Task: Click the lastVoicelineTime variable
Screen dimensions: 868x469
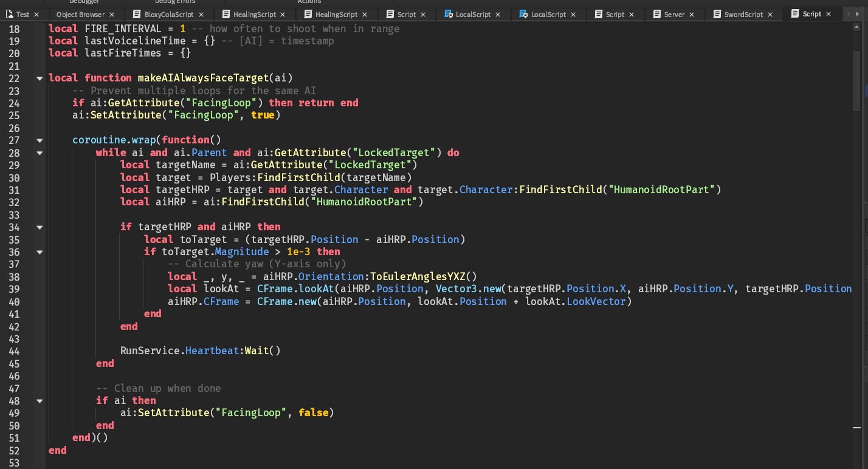Action: click(x=135, y=41)
